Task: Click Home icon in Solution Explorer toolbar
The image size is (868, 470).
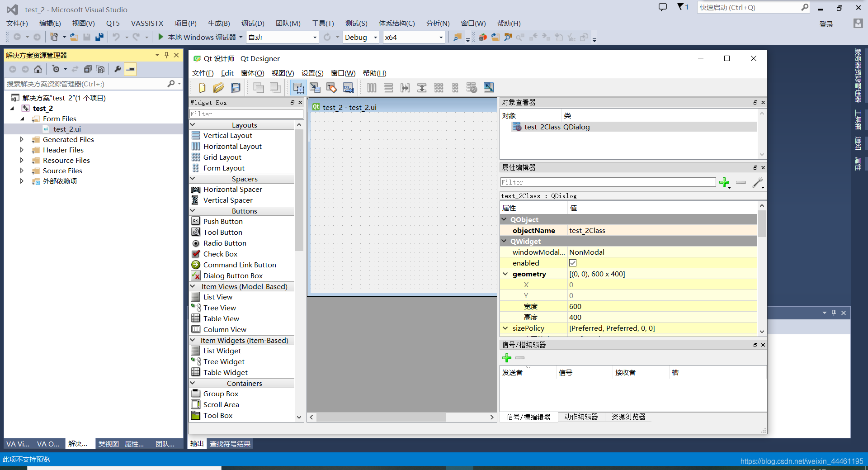Action: click(x=38, y=69)
